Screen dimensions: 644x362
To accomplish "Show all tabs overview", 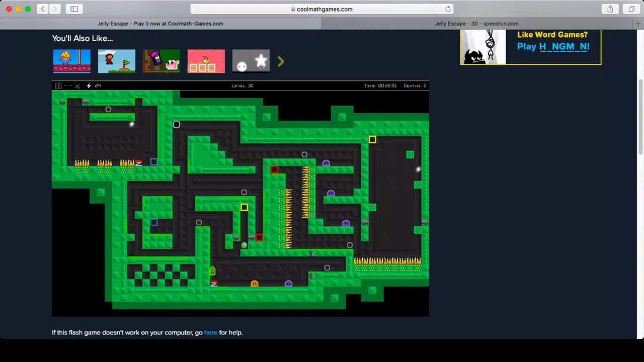I will point(631,9).
